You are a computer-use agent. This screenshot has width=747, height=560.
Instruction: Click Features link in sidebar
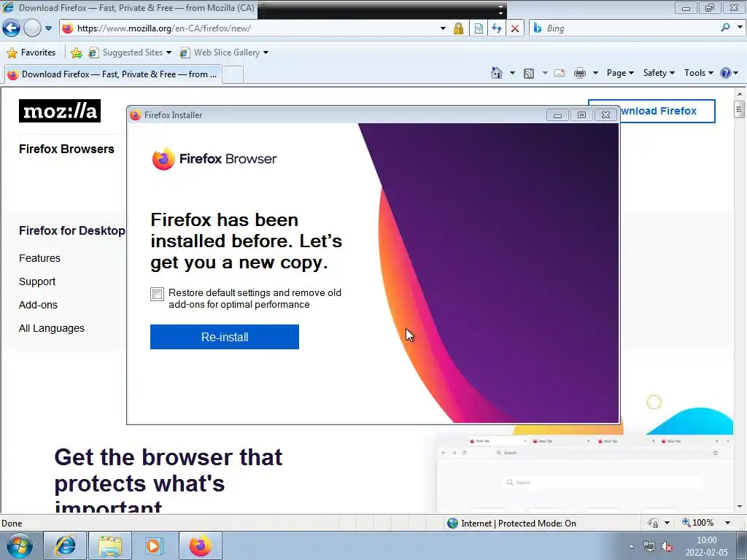[x=39, y=258]
